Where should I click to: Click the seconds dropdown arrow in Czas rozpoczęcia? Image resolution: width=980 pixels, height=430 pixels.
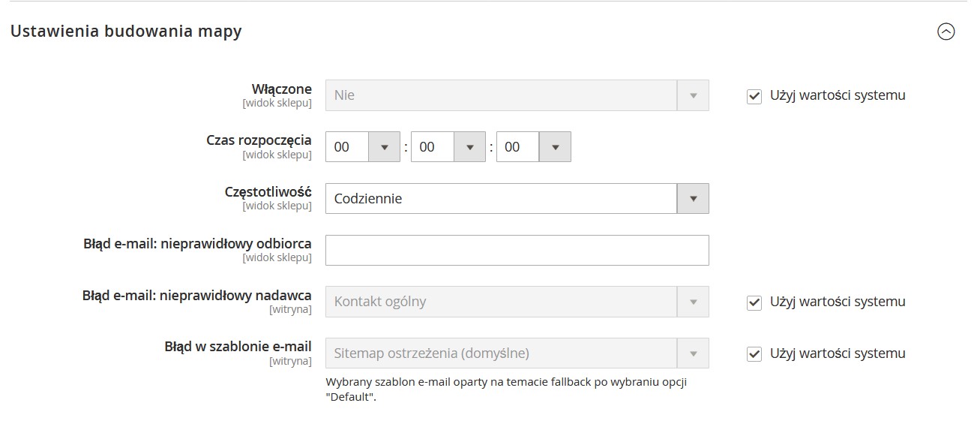(x=555, y=147)
